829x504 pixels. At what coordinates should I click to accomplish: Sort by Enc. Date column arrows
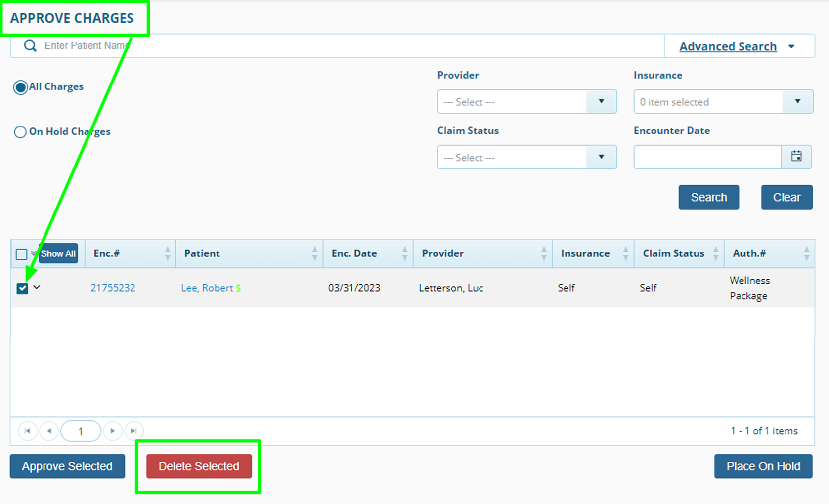tap(405, 253)
